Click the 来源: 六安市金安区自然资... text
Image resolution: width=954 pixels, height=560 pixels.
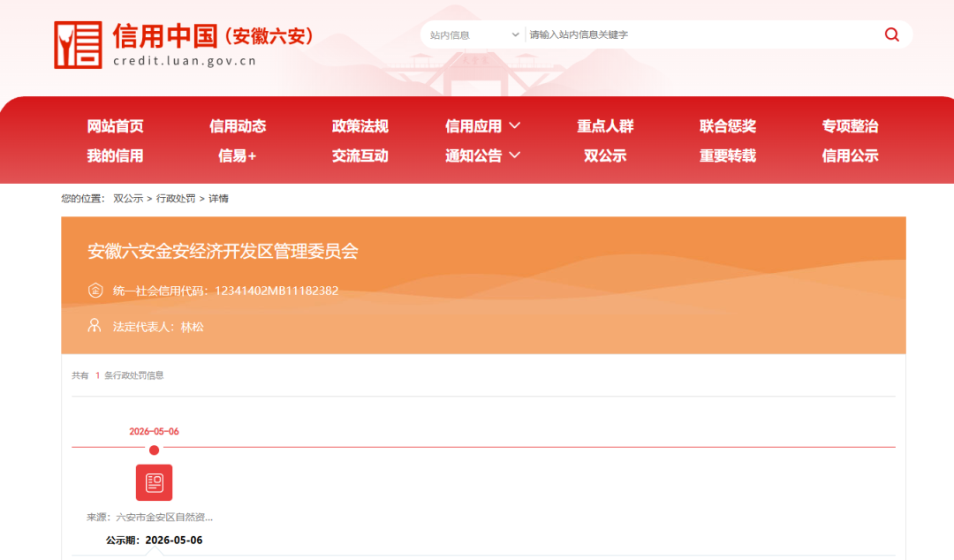click(x=149, y=518)
